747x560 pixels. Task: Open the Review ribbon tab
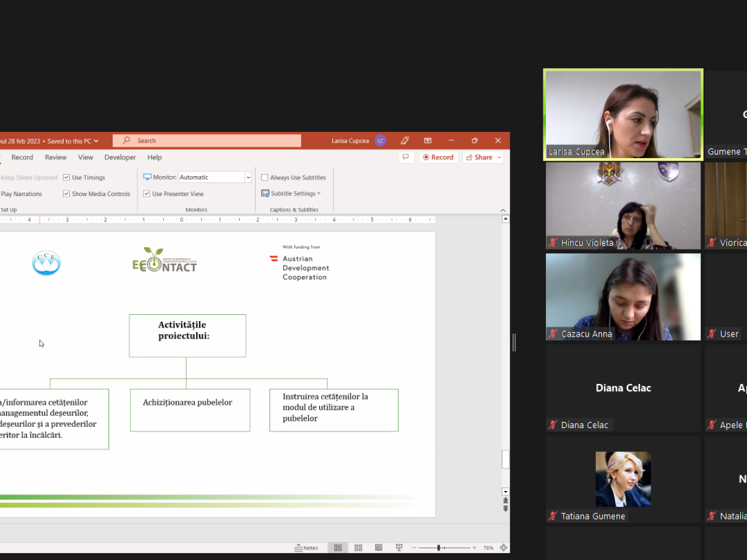pyautogui.click(x=55, y=157)
